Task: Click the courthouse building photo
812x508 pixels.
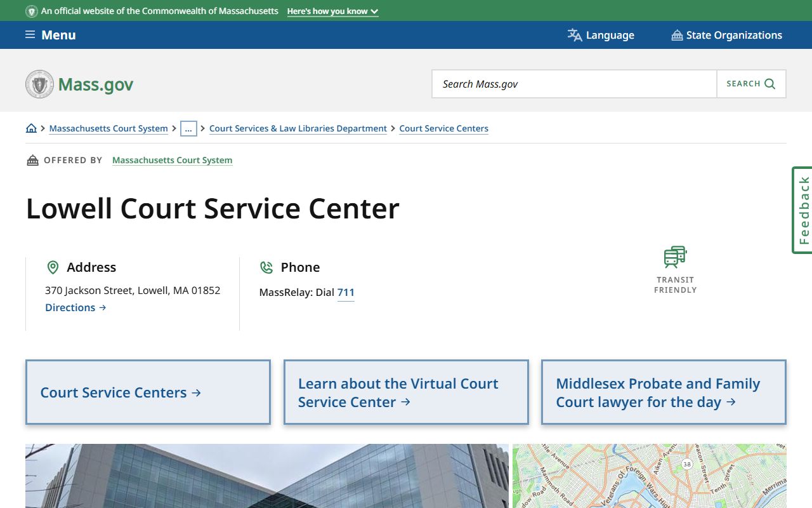Action: point(267,476)
